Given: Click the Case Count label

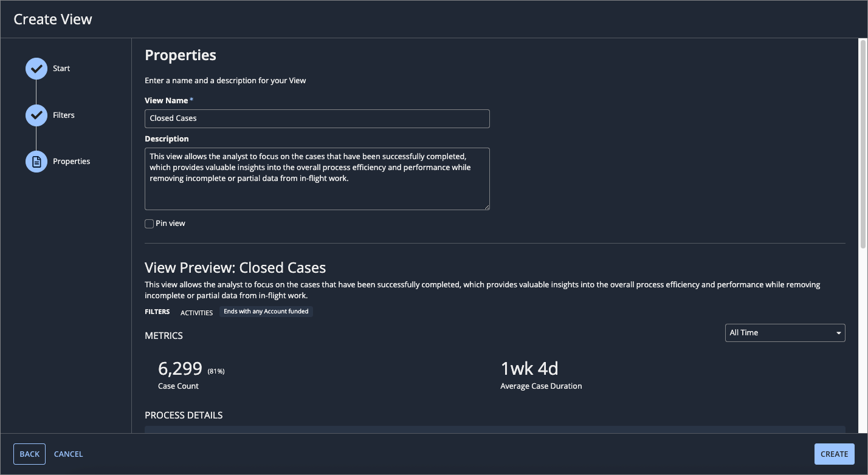Looking at the screenshot, I should tap(178, 386).
